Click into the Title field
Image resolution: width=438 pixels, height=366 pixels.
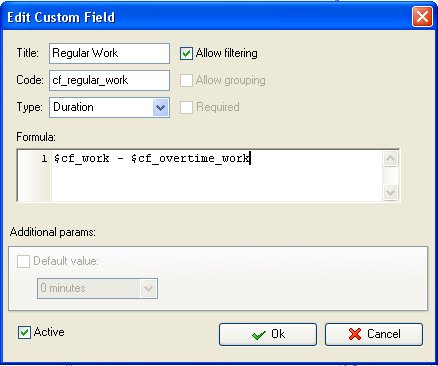point(109,53)
